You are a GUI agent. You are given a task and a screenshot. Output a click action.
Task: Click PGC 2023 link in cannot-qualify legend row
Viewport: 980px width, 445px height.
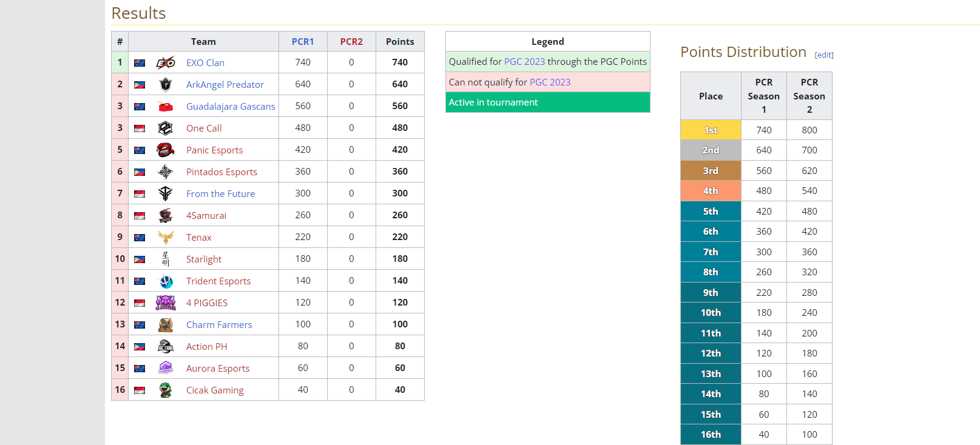pyautogui.click(x=550, y=82)
